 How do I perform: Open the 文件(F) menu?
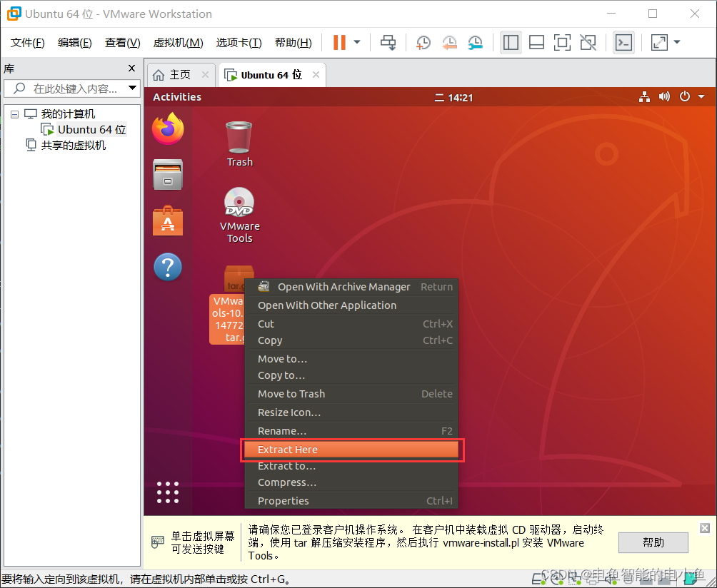(27, 43)
